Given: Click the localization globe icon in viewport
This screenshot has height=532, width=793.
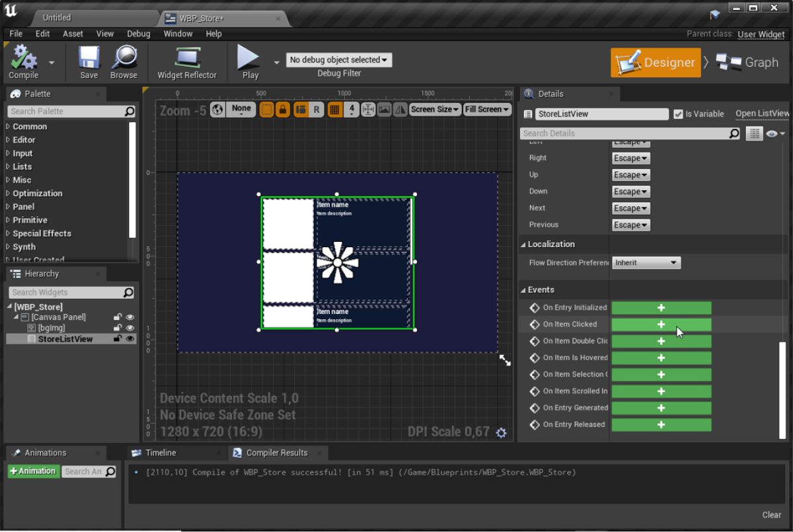Looking at the screenshot, I should 217,110.
